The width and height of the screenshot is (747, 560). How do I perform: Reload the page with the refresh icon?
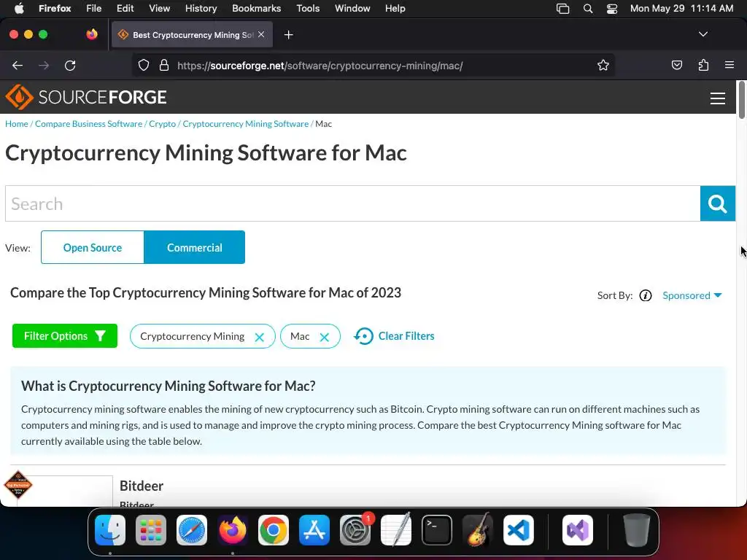click(x=70, y=65)
